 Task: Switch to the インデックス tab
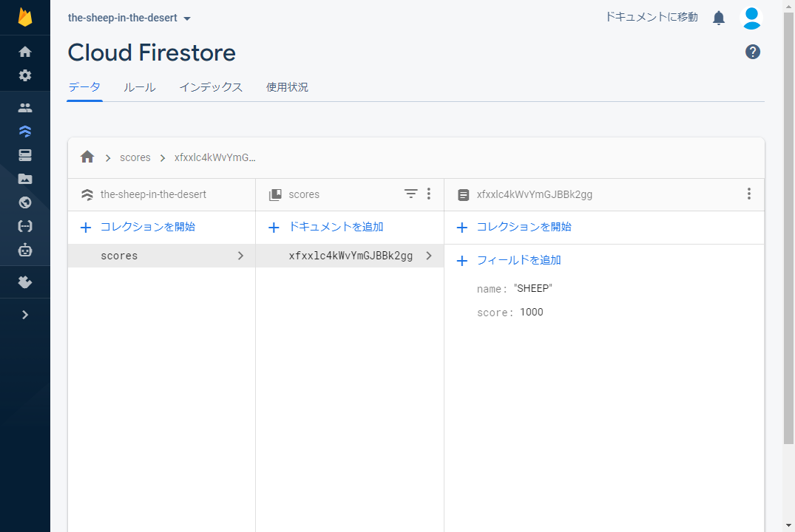click(x=211, y=87)
